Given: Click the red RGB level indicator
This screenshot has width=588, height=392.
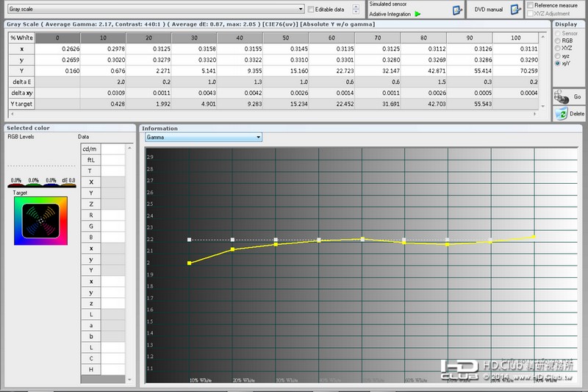Looking at the screenshot, I should click(x=15, y=185).
